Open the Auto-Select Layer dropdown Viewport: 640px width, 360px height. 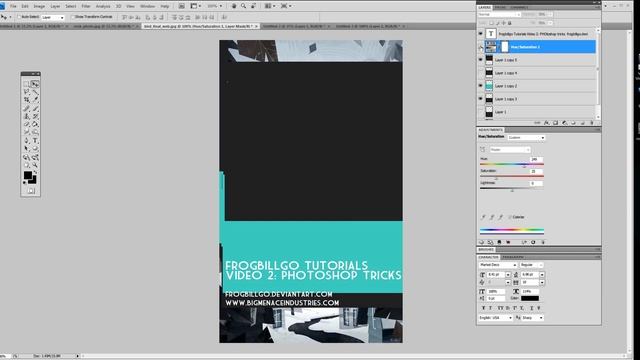coord(53,18)
